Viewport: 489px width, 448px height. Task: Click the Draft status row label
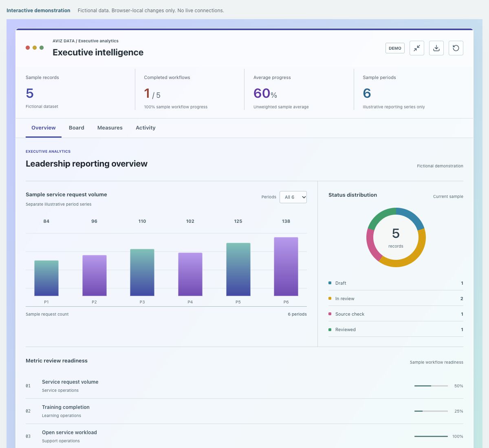tap(341, 283)
